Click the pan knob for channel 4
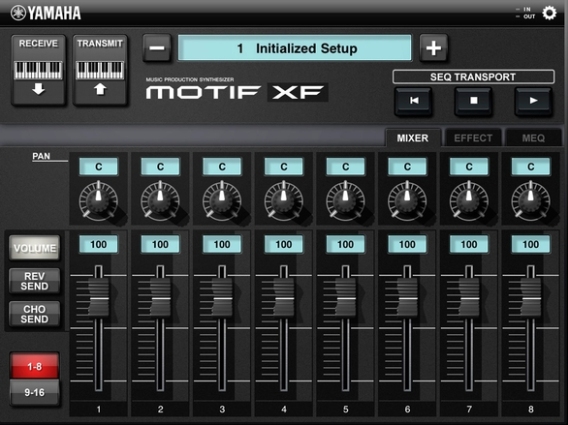This screenshot has height=425, width=568. click(284, 201)
